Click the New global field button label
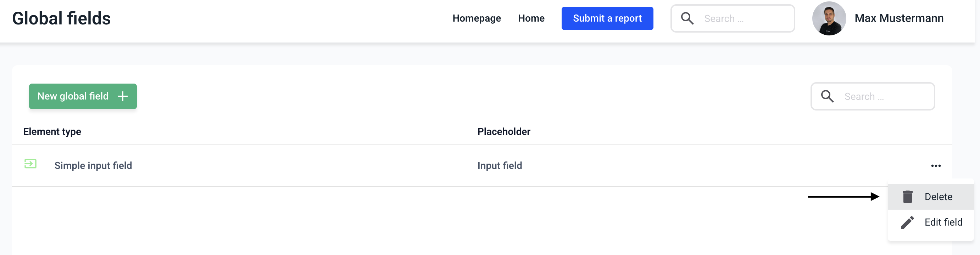Viewport: 980px width, 255px height. click(x=73, y=97)
